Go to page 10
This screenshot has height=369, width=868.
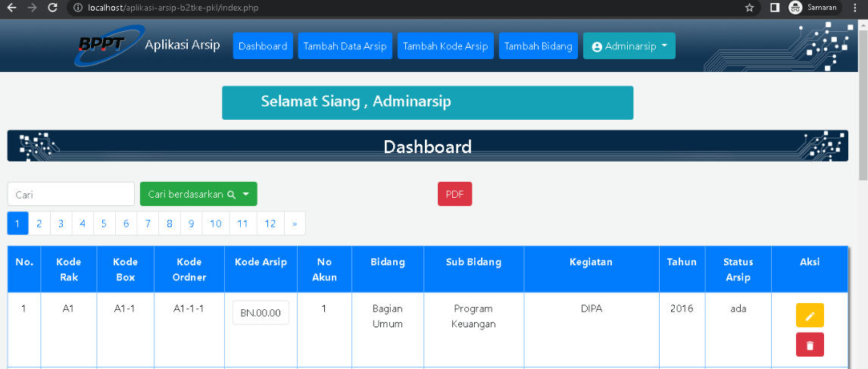pyautogui.click(x=216, y=224)
